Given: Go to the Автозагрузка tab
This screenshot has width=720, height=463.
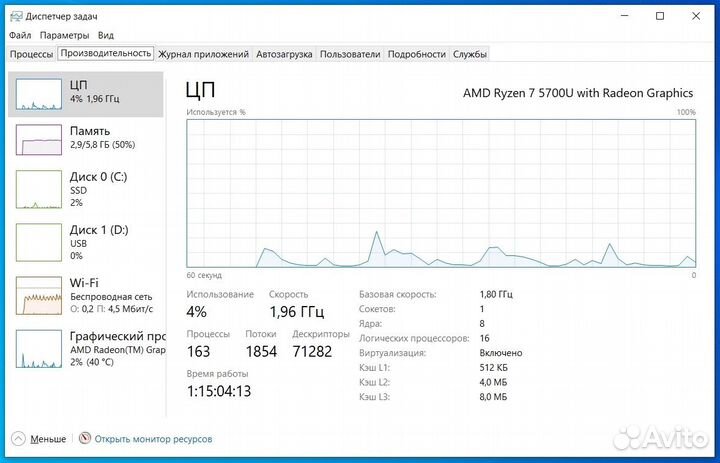Looking at the screenshot, I should click(x=284, y=54).
